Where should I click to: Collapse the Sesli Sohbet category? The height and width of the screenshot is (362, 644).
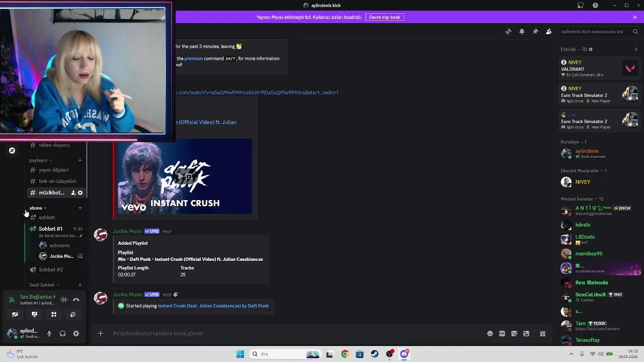[x=44, y=285]
